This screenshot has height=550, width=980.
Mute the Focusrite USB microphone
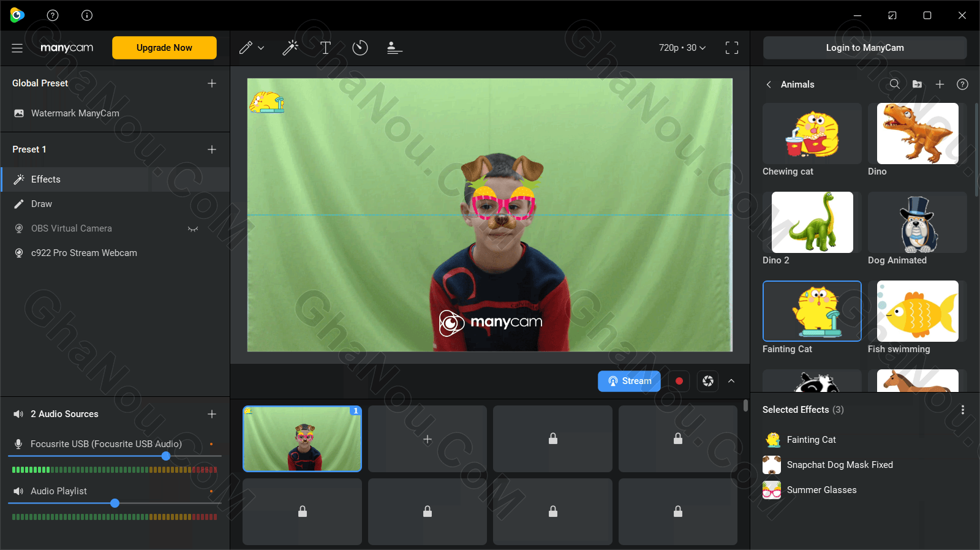pos(18,444)
